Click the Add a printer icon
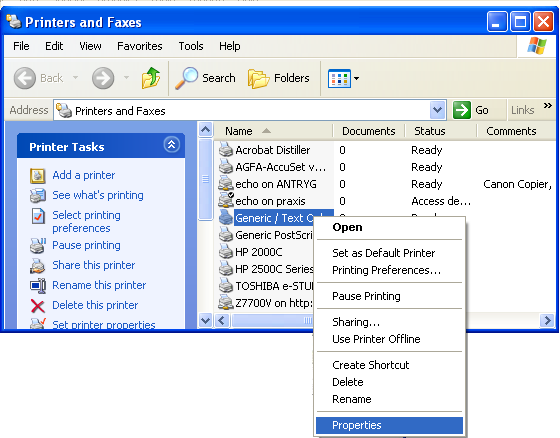 tap(38, 175)
